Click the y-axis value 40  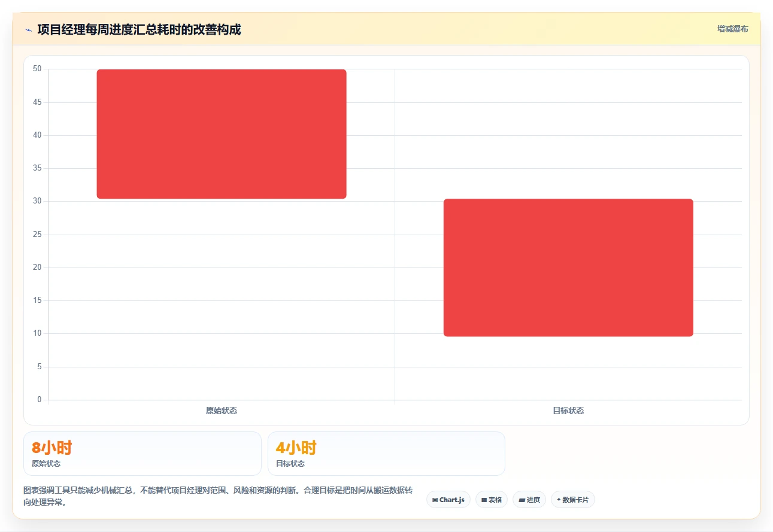37,135
